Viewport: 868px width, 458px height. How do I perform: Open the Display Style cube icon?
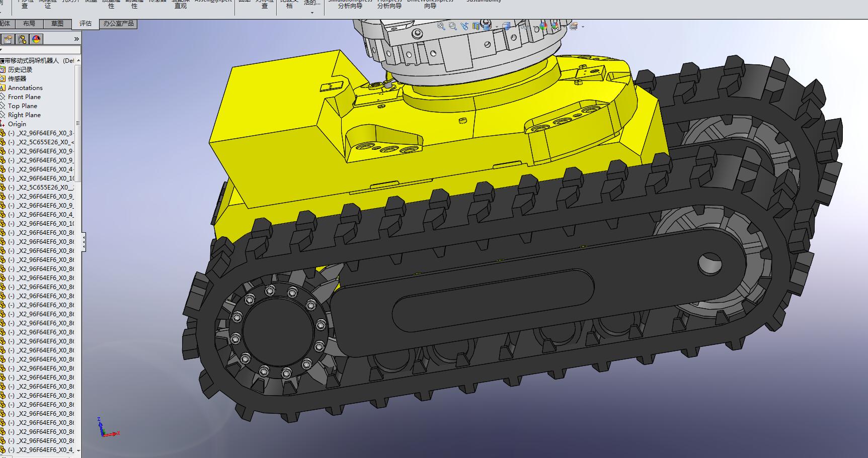(506, 26)
